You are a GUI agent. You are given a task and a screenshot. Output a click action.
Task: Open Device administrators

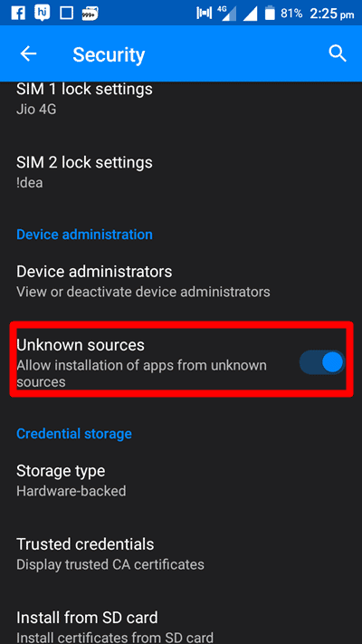(x=181, y=282)
